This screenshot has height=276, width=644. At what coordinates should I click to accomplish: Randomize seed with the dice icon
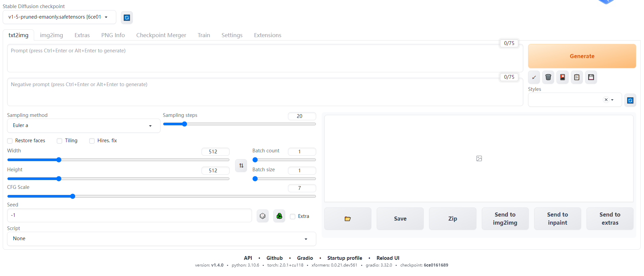click(x=263, y=216)
